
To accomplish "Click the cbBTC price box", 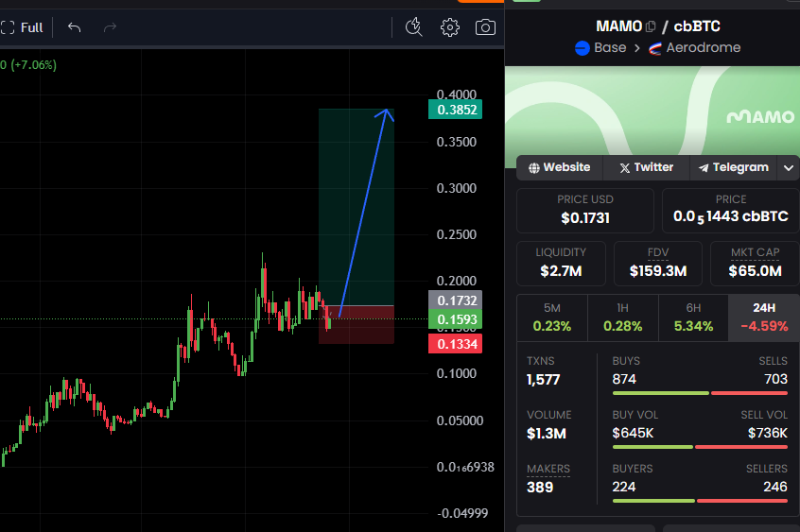I will tap(731, 211).
